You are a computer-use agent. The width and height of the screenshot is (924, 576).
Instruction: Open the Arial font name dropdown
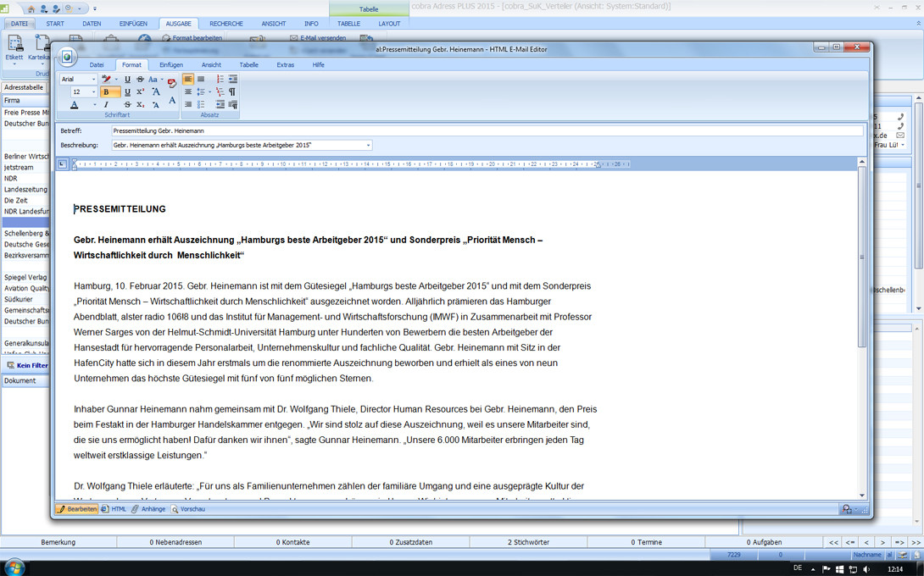[93, 80]
